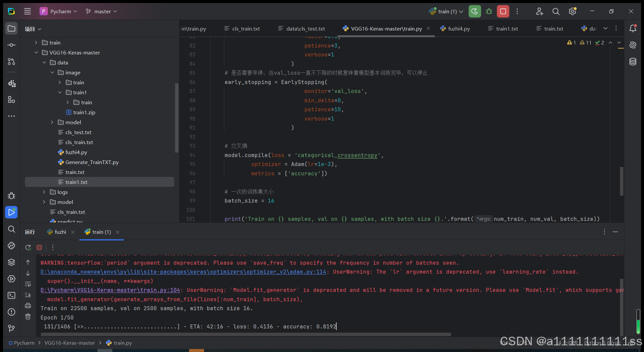Click the project tree vertical scrollbar
This screenshot has height=352, width=644.
point(177,118)
